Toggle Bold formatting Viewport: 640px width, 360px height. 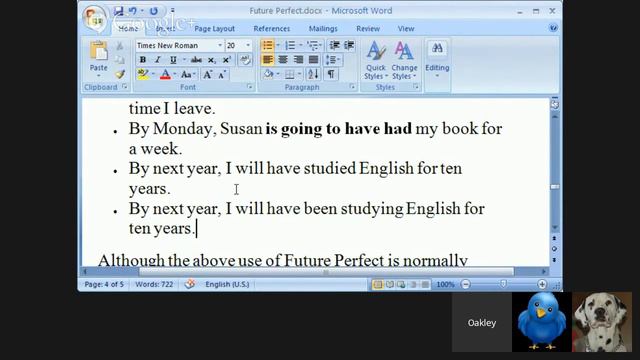pos(143,60)
